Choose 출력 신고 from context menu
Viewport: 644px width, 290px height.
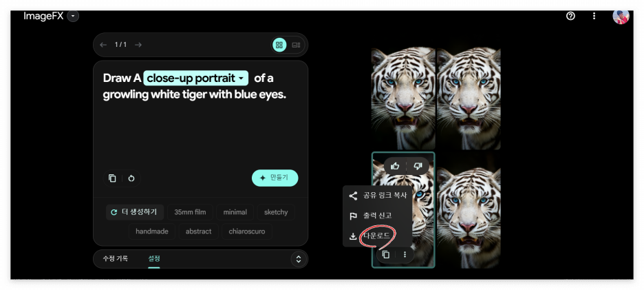tap(378, 216)
